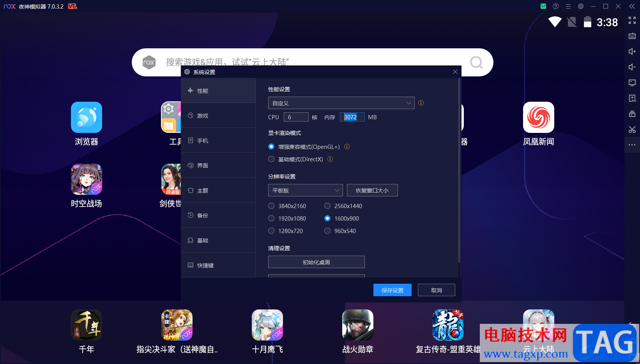The image size is (640, 364).
Task: Click the 初始化桌面 button
Action: 316,262
